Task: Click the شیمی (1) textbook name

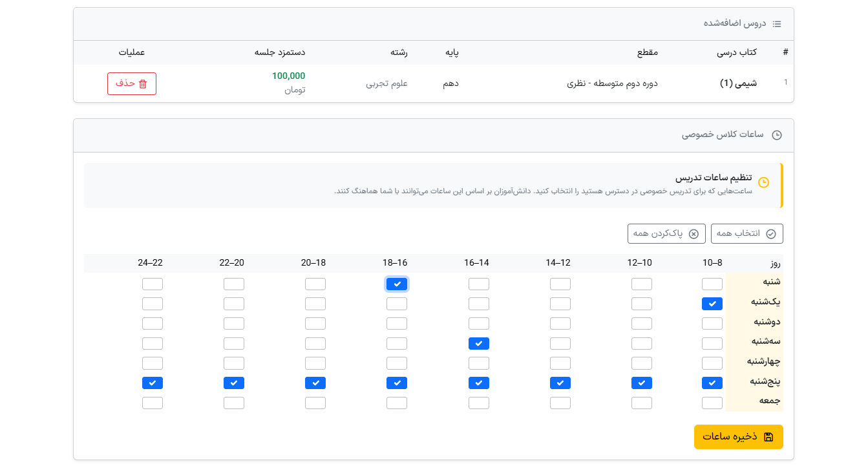Action: [x=738, y=83]
